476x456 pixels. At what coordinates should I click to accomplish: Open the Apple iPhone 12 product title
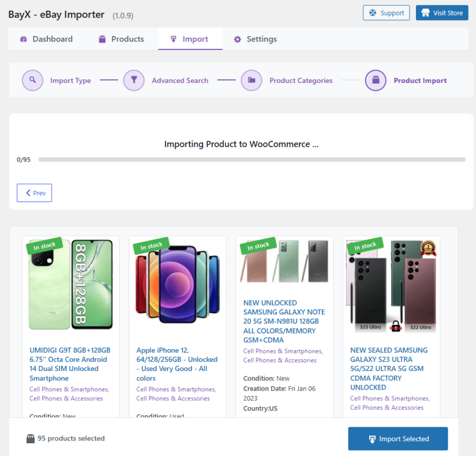click(177, 364)
